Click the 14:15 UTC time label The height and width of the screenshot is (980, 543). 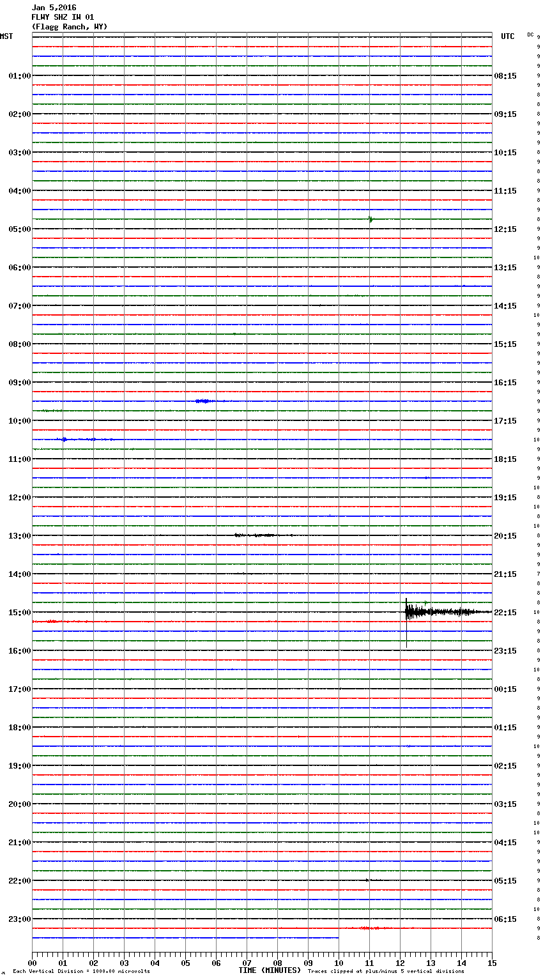pyautogui.click(x=505, y=306)
